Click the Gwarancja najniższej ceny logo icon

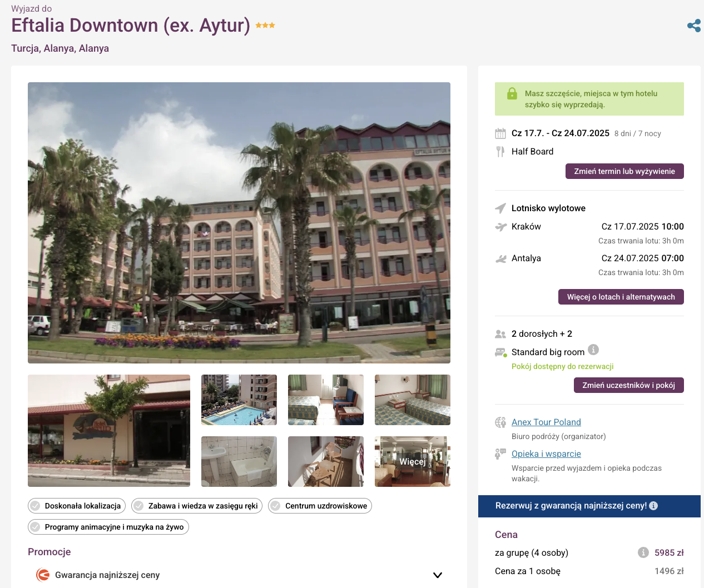[x=43, y=575]
